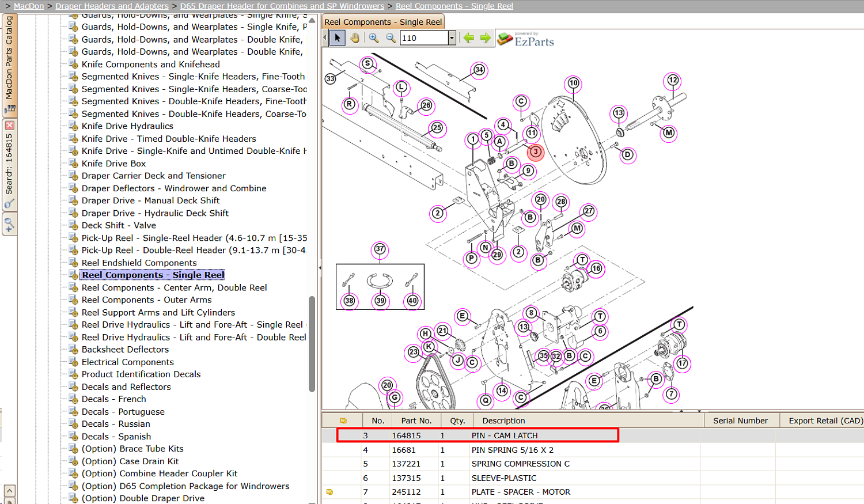Select callout 10 on the reel disc
The width and height of the screenshot is (864, 504).
573,83
